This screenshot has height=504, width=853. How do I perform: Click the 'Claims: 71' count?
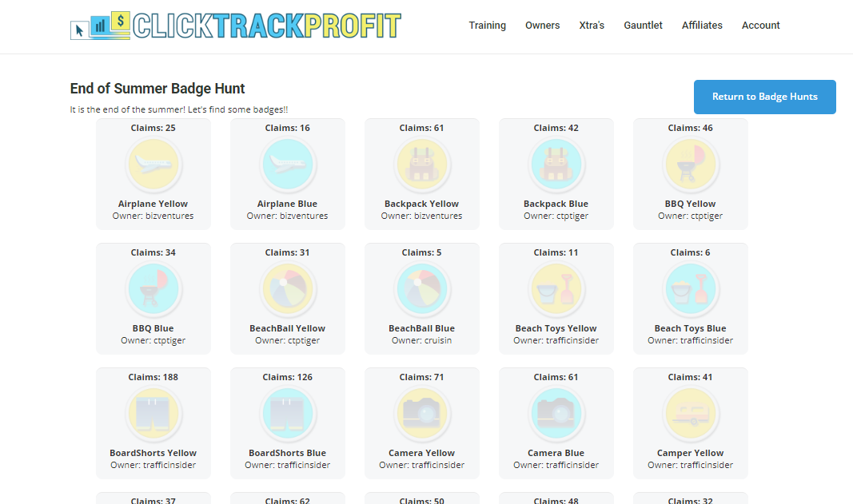coord(421,377)
